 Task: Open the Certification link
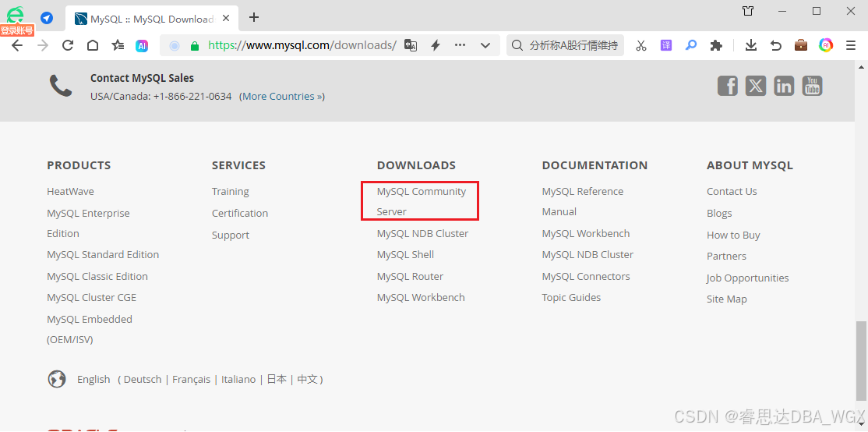click(240, 213)
